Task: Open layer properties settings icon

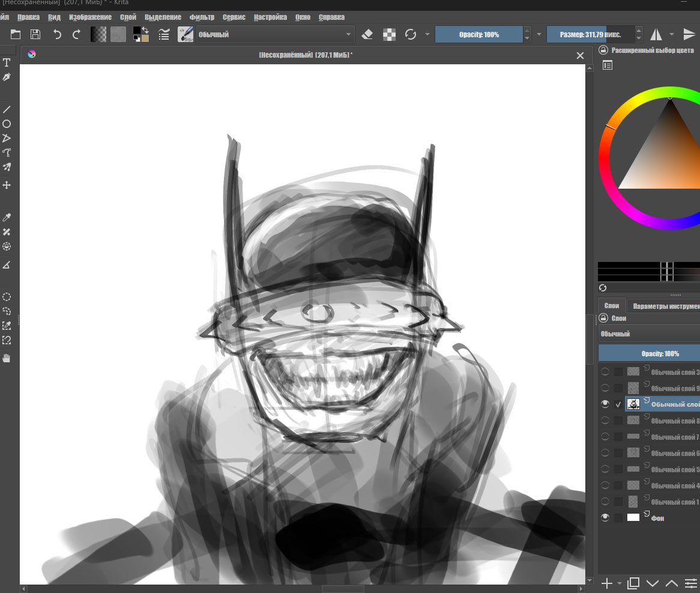Action: 691,583
